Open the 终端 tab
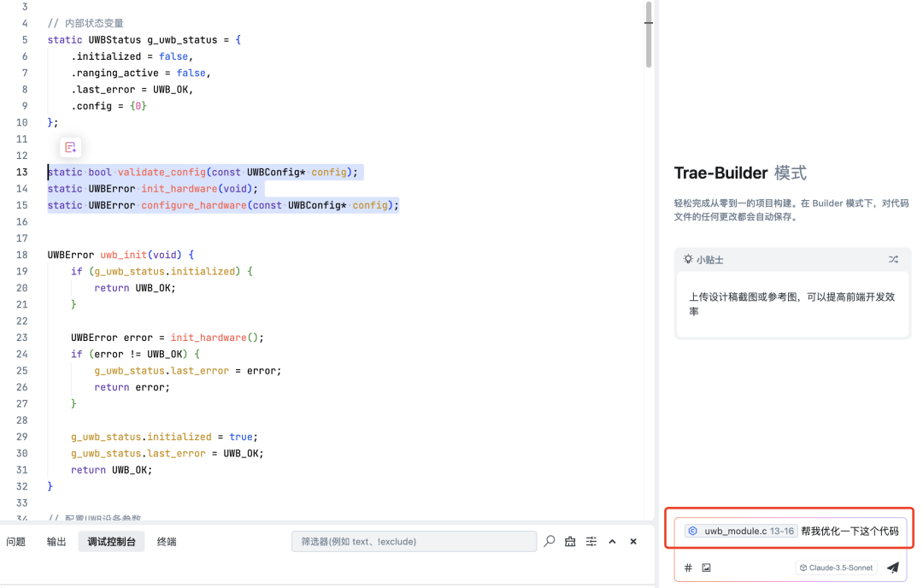The image size is (923, 588). click(167, 541)
